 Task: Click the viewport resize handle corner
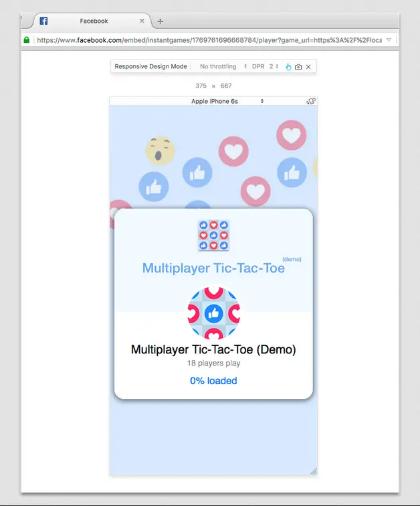coord(314,471)
